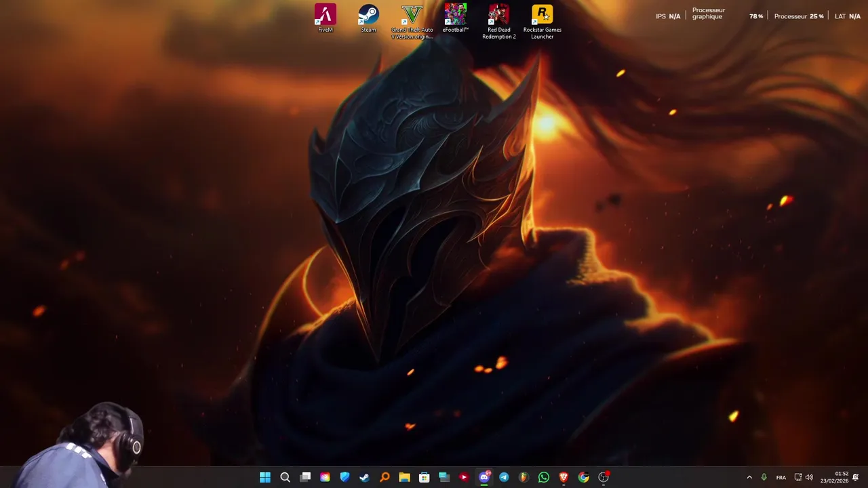Viewport: 868px width, 488px height.
Task: Open Adobe Creative Cloud from taskbar
Action: pyautogui.click(x=325, y=477)
